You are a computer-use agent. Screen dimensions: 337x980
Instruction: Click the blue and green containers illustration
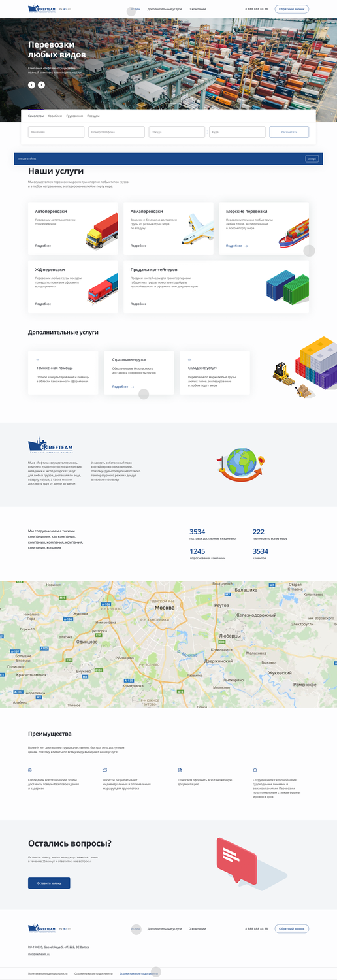pyautogui.click(x=287, y=287)
